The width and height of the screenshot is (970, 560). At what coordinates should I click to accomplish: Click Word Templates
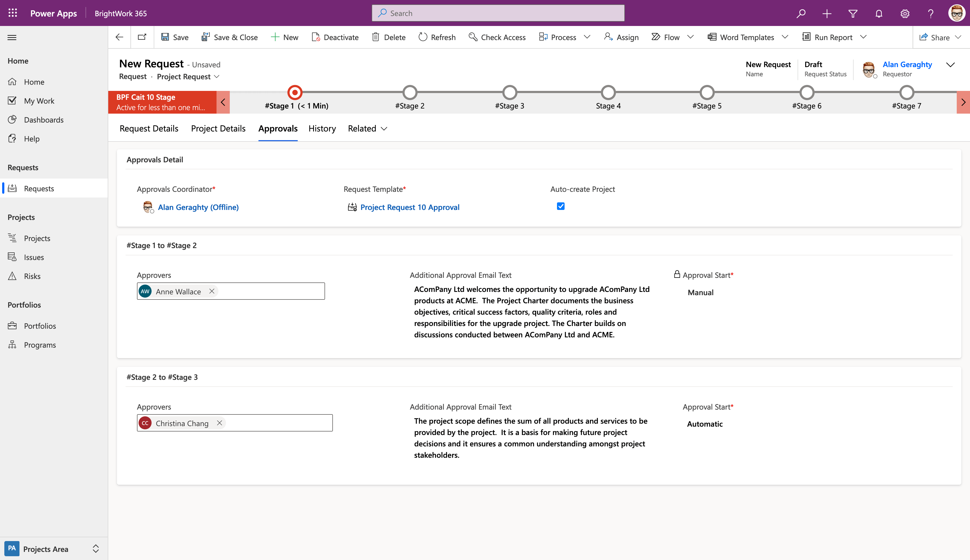click(741, 37)
